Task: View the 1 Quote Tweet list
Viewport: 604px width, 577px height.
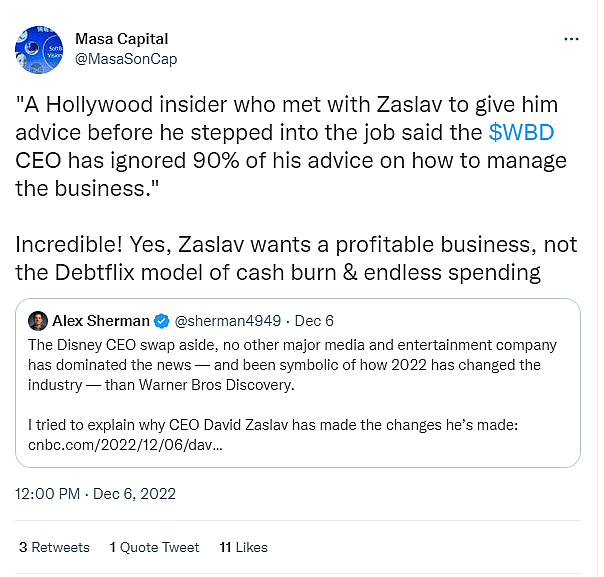Action: [x=154, y=547]
